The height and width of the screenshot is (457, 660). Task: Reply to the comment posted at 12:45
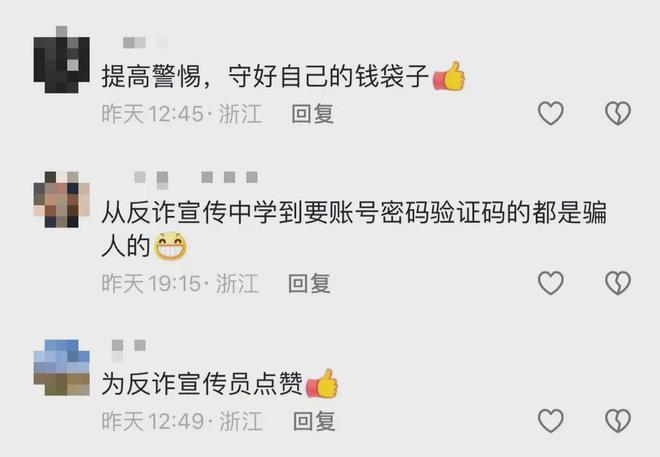[313, 114]
